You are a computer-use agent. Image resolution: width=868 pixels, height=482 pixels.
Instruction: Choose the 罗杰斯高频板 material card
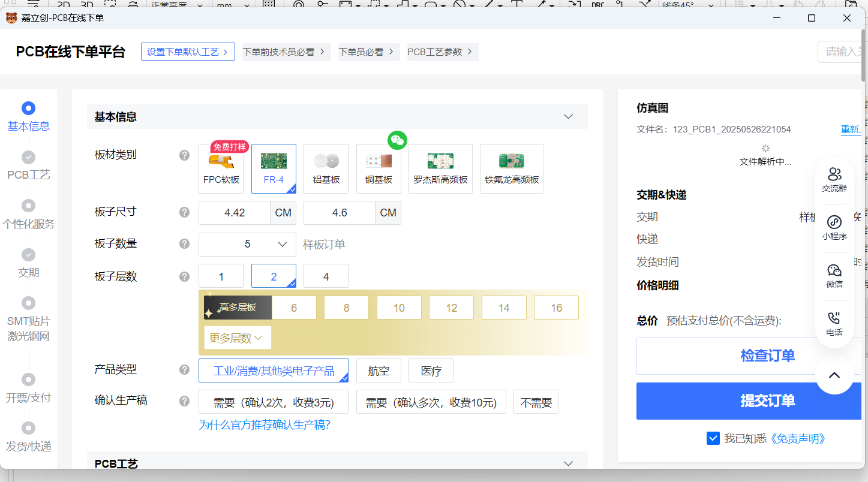(440, 168)
